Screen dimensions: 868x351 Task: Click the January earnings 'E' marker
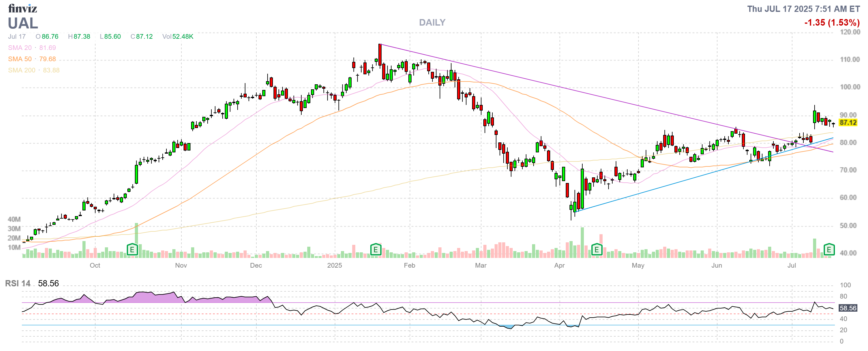(375, 250)
